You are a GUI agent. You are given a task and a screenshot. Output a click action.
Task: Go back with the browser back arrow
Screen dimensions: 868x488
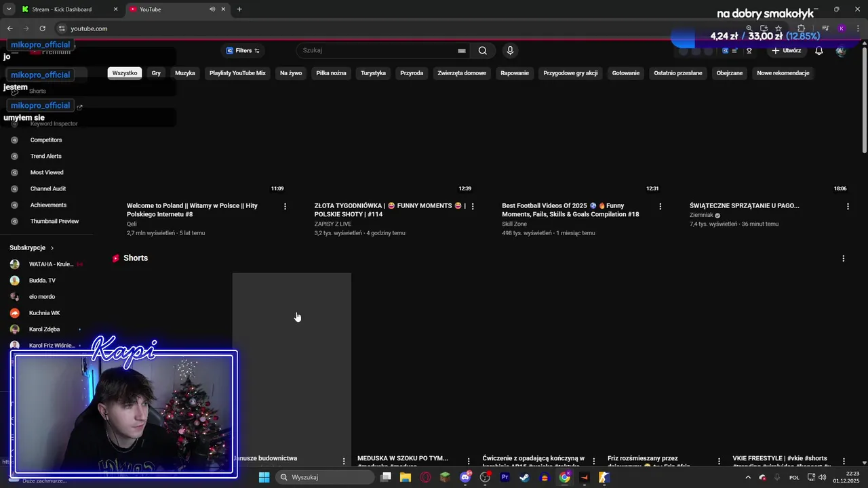coord(9,28)
